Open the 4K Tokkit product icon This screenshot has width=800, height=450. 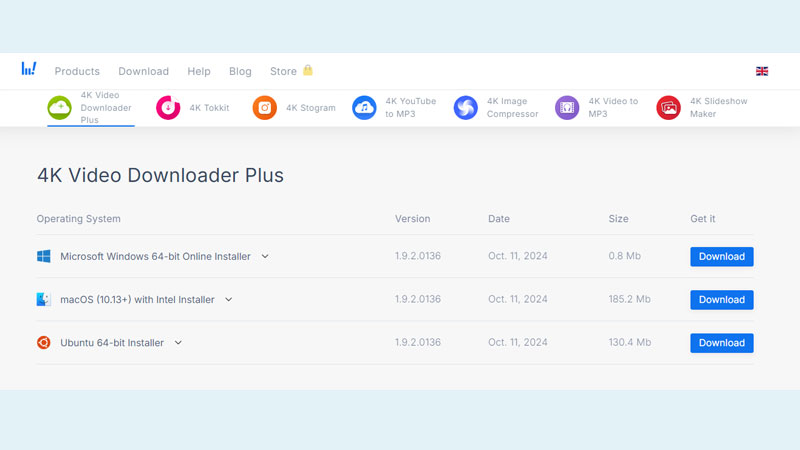pos(168,108)
